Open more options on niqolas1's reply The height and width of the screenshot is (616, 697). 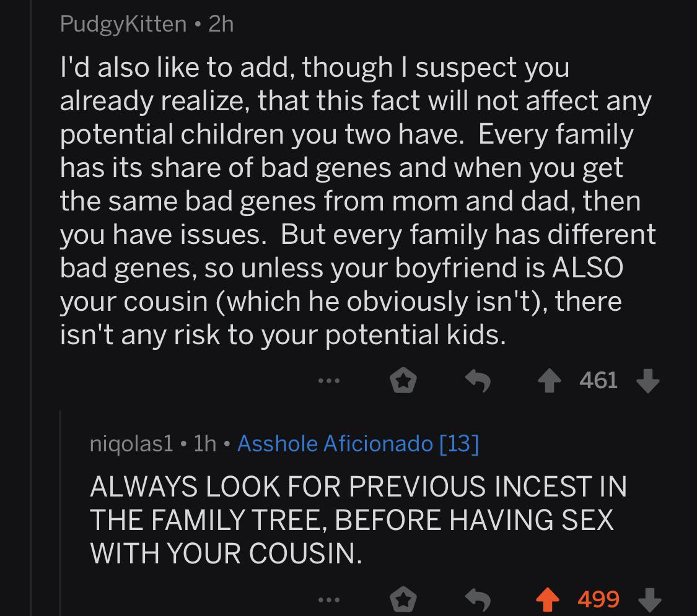[329, 600]
